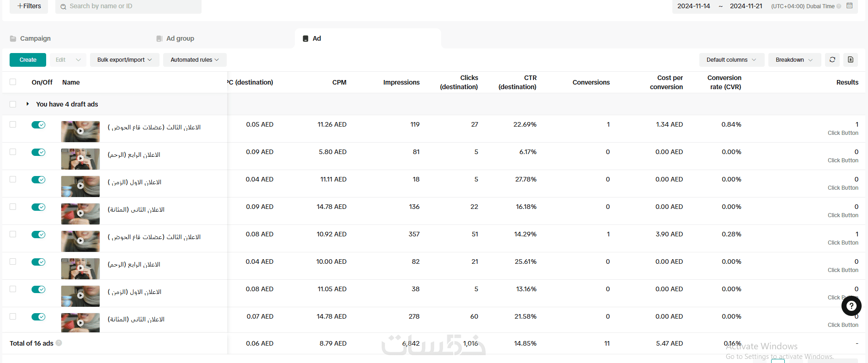
Task: Open the Filters button
Action: pyautogui.click(x=29, y=6)
